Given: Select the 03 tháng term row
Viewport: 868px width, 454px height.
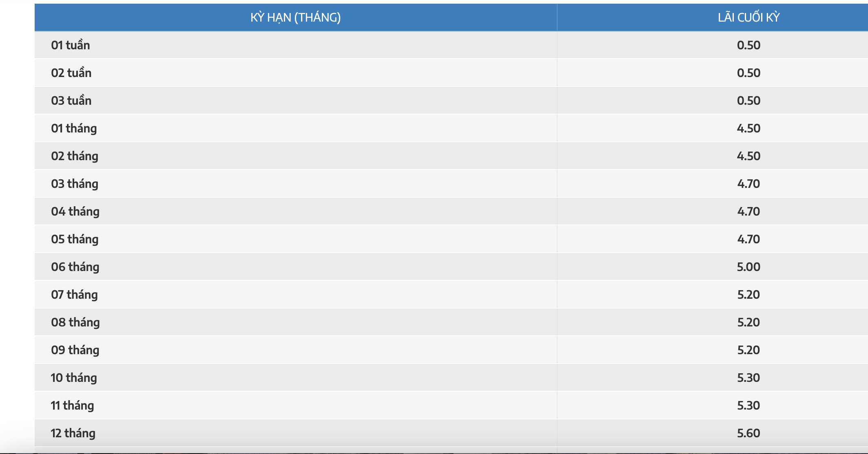Looking at the screenshot, I should point(451,183).
